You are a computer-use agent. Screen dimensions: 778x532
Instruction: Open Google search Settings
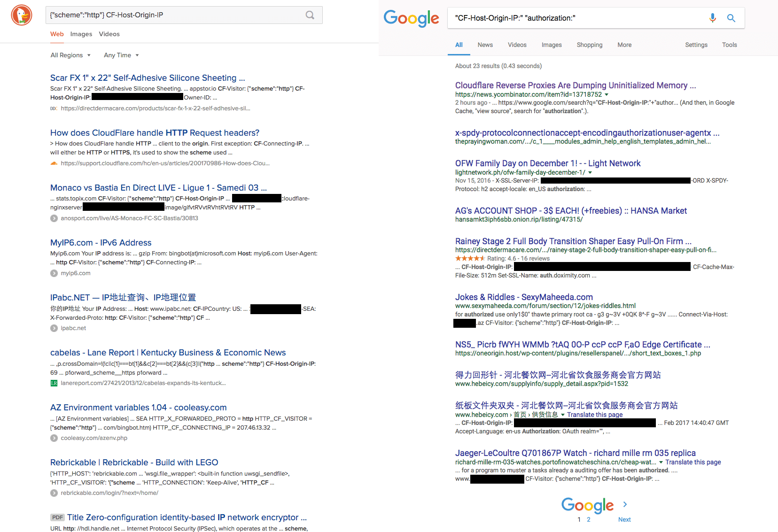[x=696, y=45]
